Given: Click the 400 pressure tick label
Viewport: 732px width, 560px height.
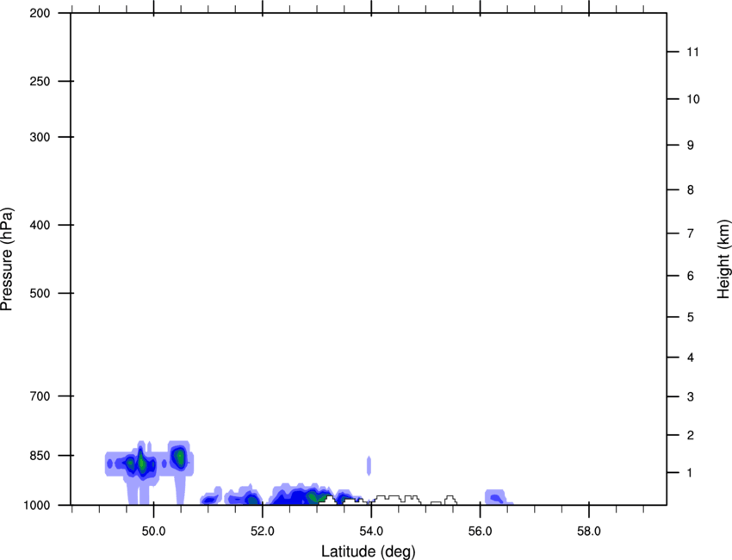Looking at the screenshot, I should [40, 225].
